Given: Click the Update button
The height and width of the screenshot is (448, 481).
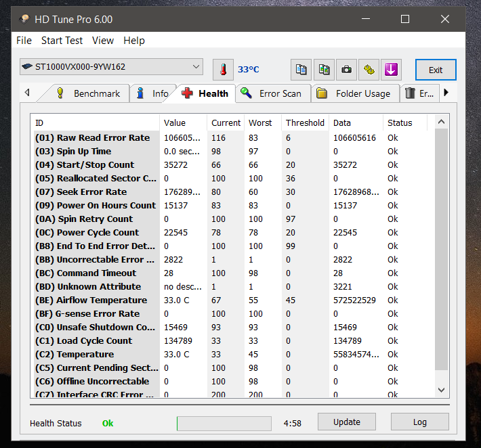Looking at the screenshot, I should pos(347,422).
